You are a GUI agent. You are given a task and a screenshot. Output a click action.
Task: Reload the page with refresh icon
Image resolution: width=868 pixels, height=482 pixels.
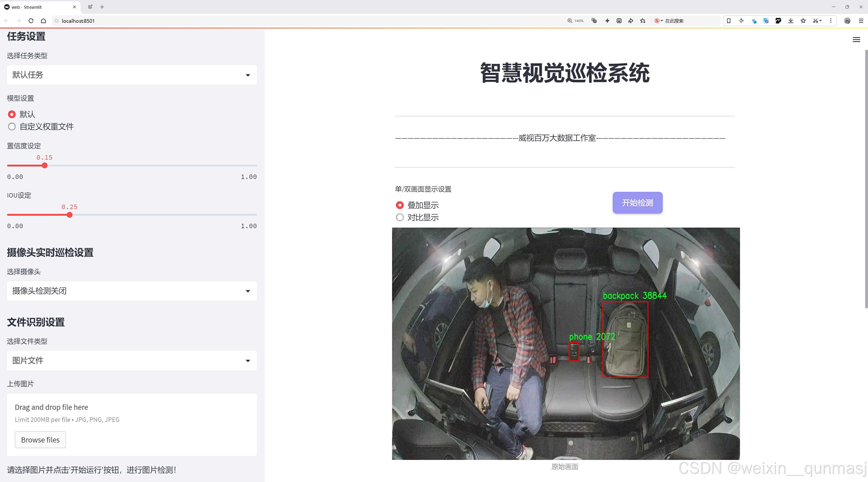click(31, 21)
